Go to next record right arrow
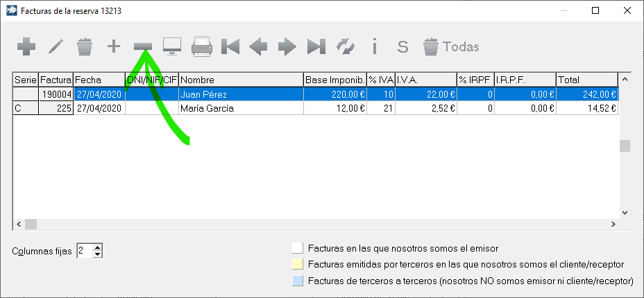Image resolution: width=644 pixels, height=298 pixels. click(287, 46)
